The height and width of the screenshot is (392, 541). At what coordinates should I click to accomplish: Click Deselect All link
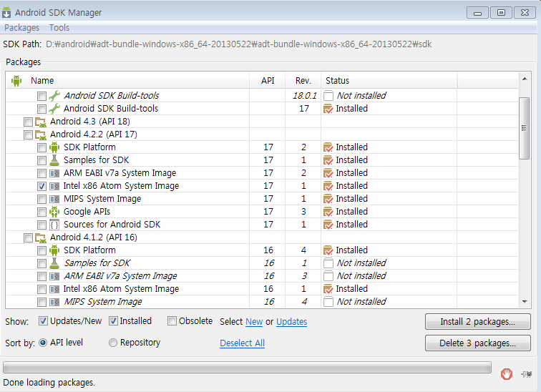242,343
